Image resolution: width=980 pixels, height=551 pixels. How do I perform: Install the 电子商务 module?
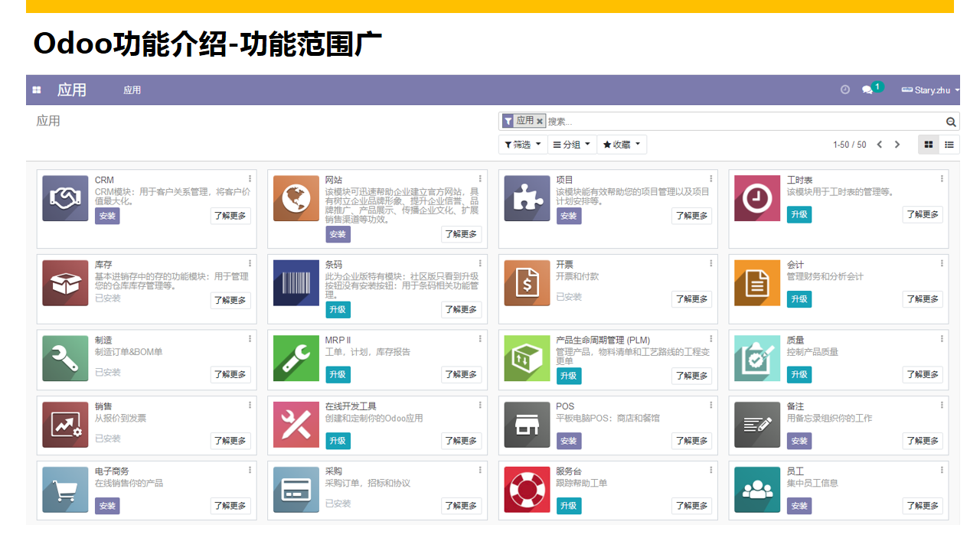point(107,506)
